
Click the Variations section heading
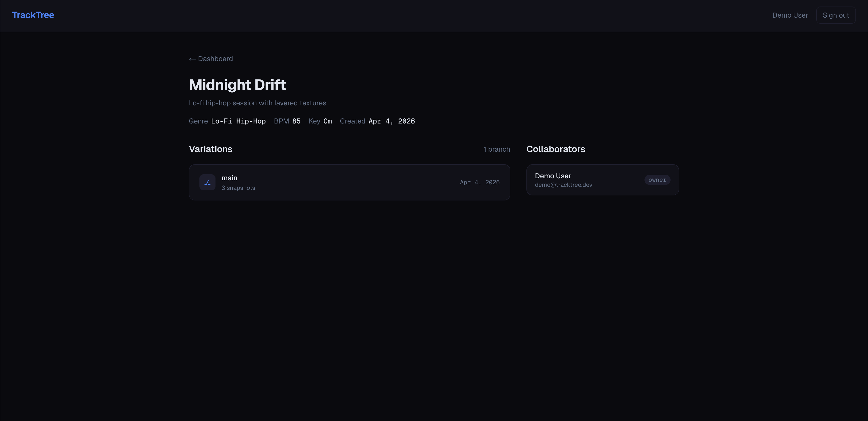click(210, 149)
